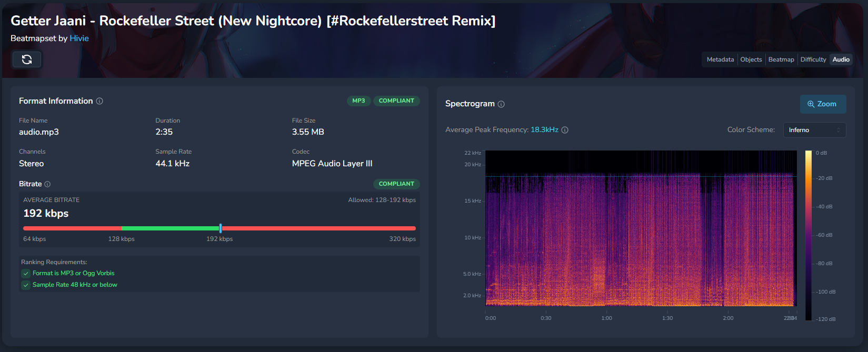Click the Allowed: 128-192 kbps text
This screenshot has width=868, height=352.
(x=382, y=200)
